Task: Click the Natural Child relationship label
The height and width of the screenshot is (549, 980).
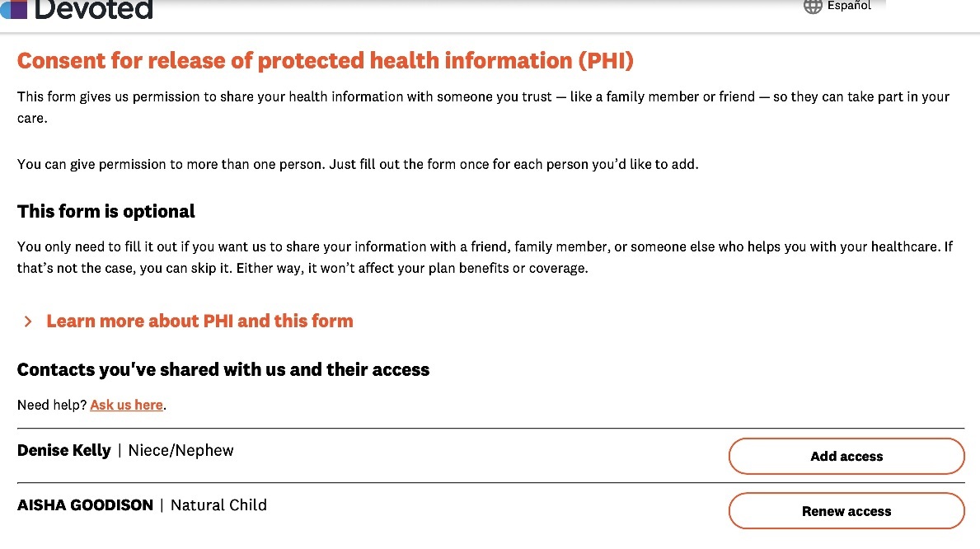Action: click(x=218, y=505)
